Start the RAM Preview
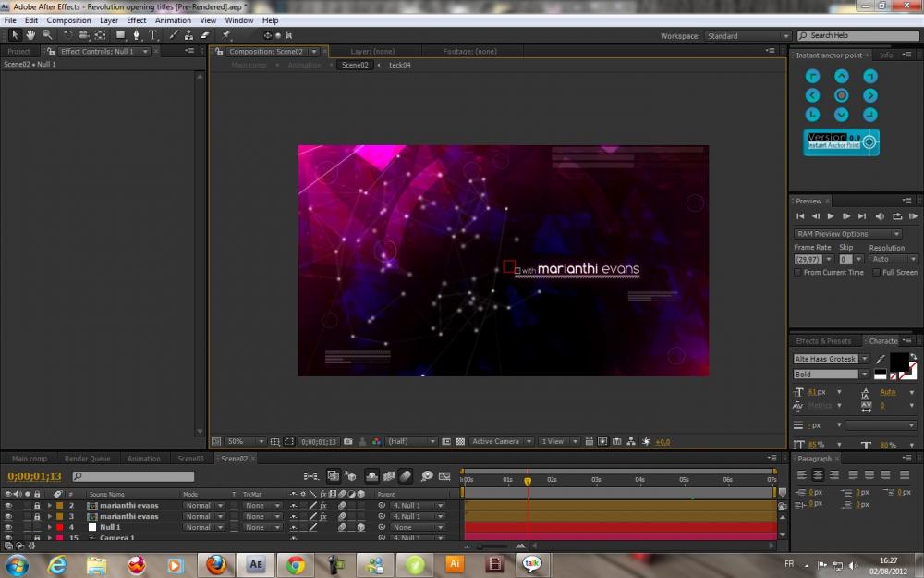 point(913,216)
